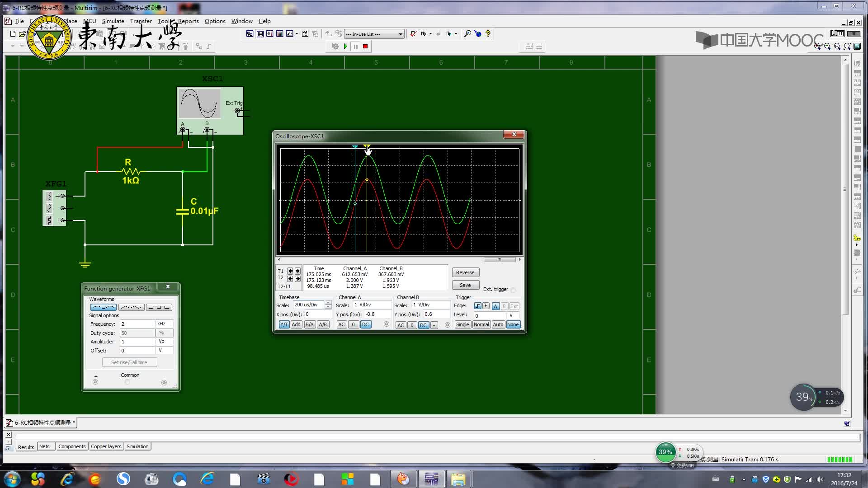Select the sine waveform in function generator
Image resolution: width=868 pixels, height=488 pixels.
[104, 307]
